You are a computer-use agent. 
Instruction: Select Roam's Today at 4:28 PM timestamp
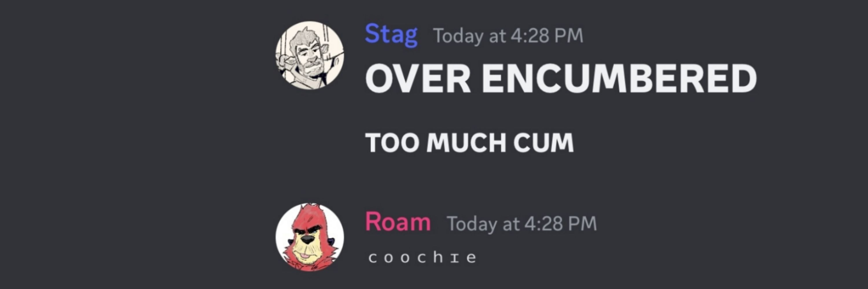522,224
